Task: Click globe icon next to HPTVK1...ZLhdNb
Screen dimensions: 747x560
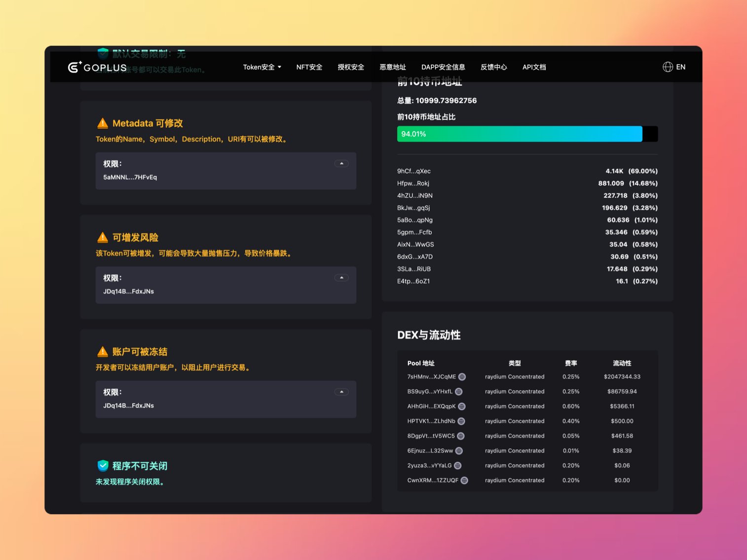Action: point(461,421)
